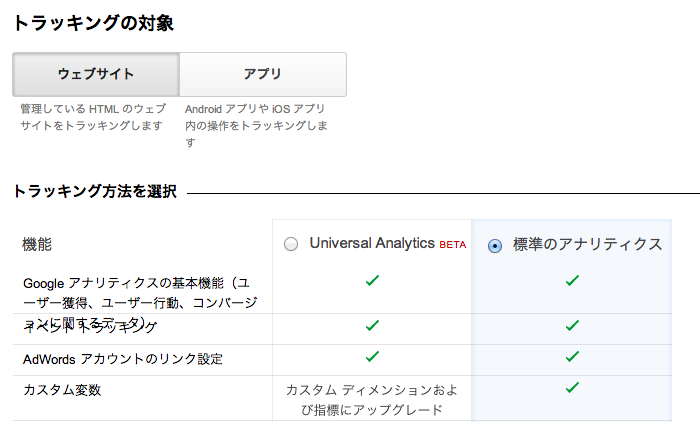Click Universal Analytics checkmark for basic features

(x=372, y=281)
